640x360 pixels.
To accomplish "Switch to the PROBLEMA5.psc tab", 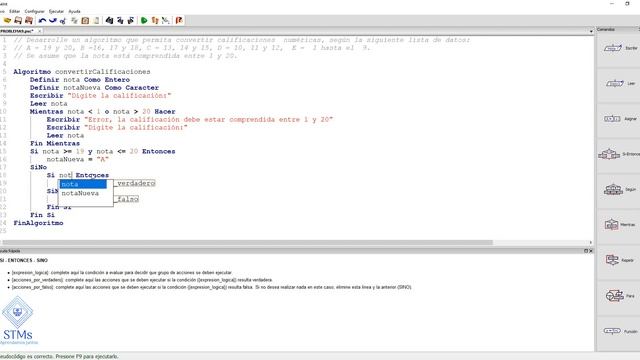I will click(x=17, y=31).
